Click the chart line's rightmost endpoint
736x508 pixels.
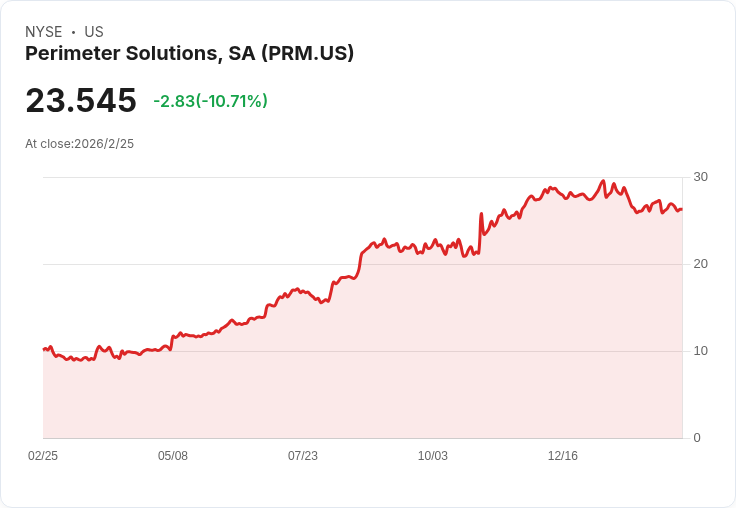tap(682, 209)
